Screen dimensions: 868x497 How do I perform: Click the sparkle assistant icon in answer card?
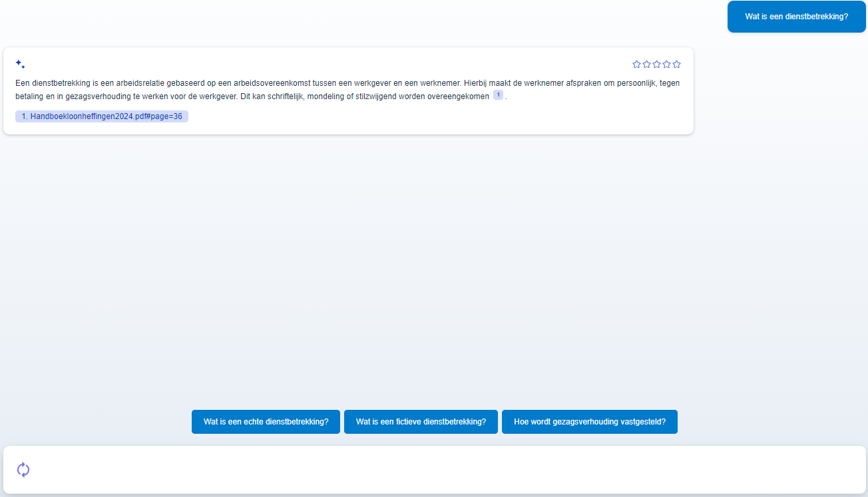(x=20, y=65)
